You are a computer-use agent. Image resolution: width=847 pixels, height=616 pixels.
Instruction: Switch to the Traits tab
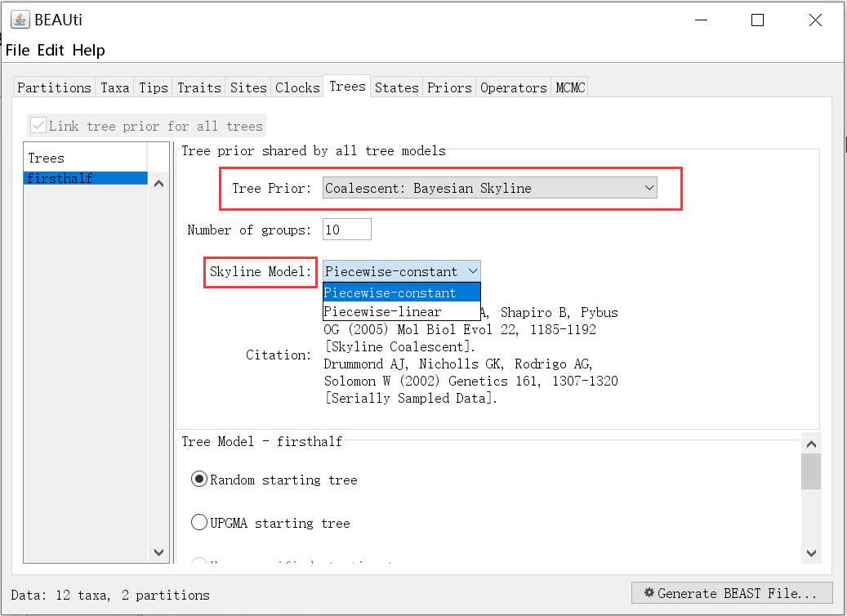(199, 87)
